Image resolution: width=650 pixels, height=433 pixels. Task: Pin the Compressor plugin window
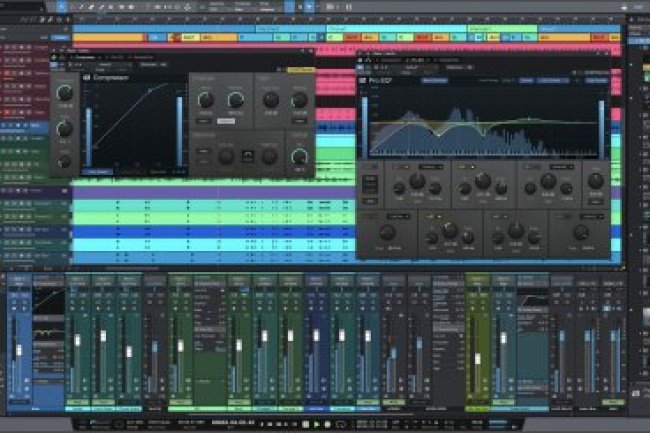pos(302,51)
